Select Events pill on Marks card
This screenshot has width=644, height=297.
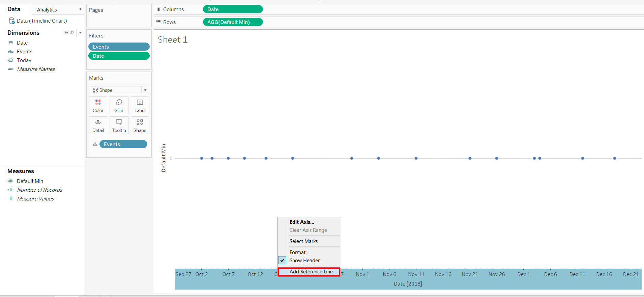click(x=123, y=144)
